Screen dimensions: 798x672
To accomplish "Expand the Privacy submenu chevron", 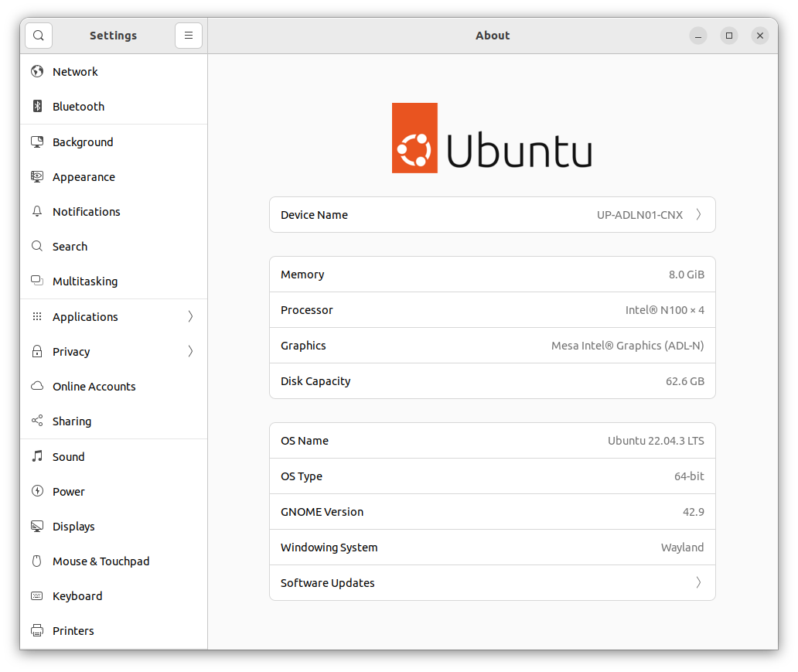I will pyautogui.click(x=190, y=351).
